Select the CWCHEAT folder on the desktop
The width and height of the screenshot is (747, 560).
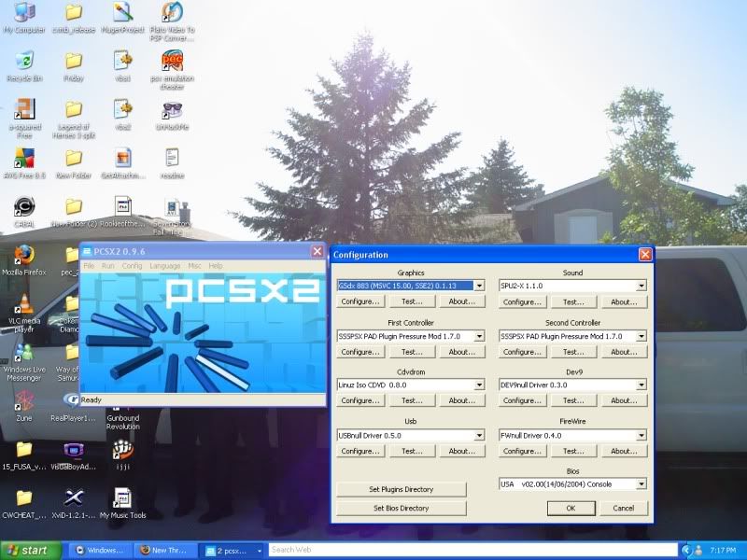pos(24,504)
